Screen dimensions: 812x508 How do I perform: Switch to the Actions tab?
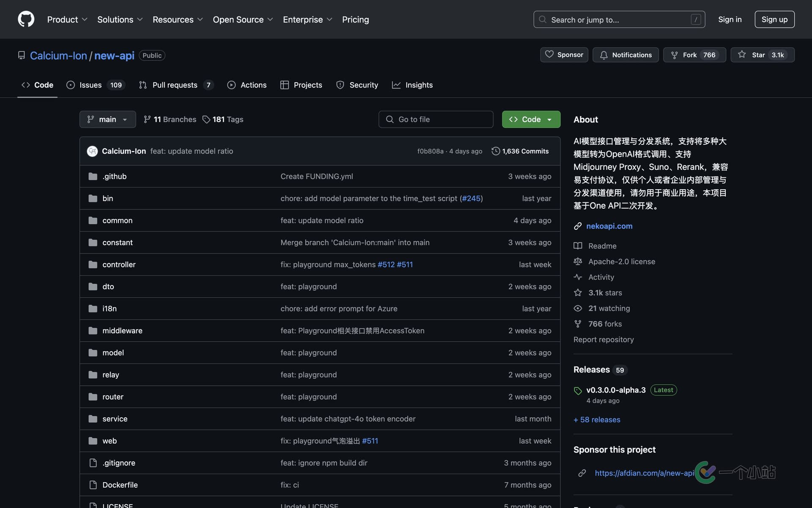point(247,85)
